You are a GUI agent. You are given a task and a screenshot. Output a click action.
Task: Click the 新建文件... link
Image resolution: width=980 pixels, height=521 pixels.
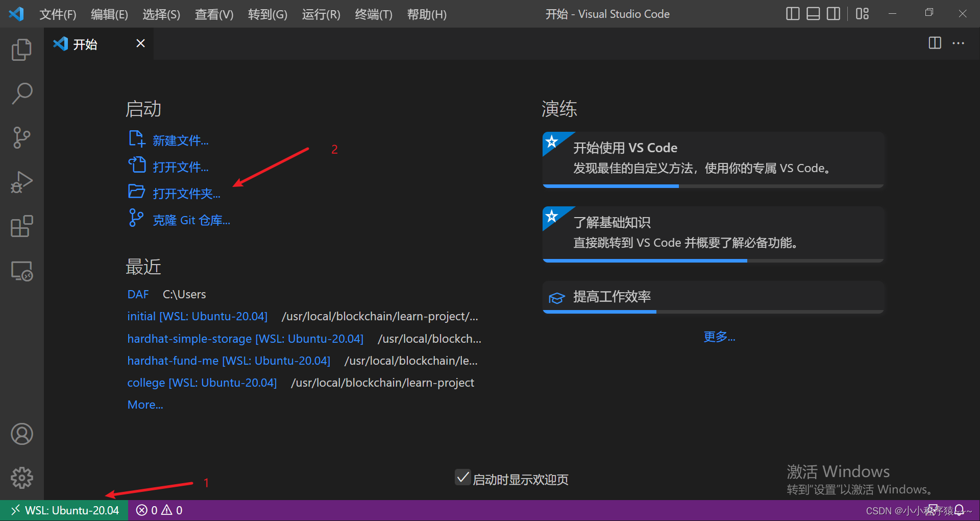coord(181,140)
